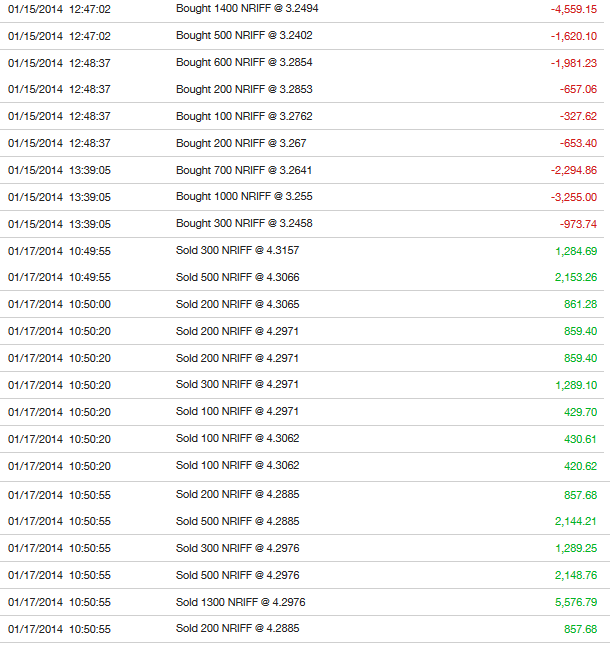Select the 420.62 amount value

pyautogui.click(x=581, y=466)
